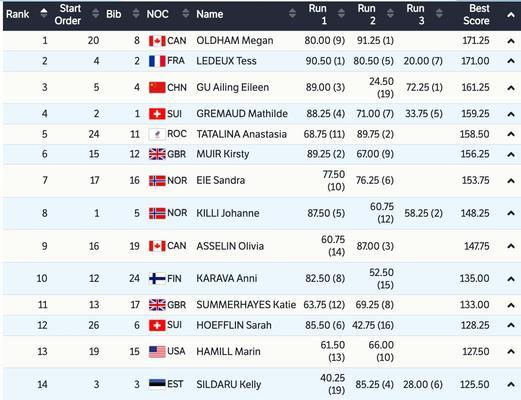Screen dimensions: 521x400
Task: Sort by Run 2 arrows
Action: 390,14
